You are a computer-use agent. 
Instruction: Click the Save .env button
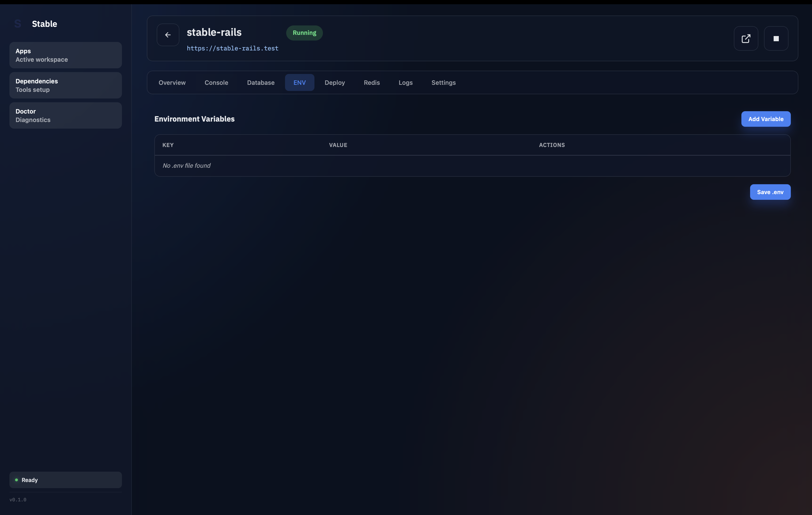(x=770, y=192)
